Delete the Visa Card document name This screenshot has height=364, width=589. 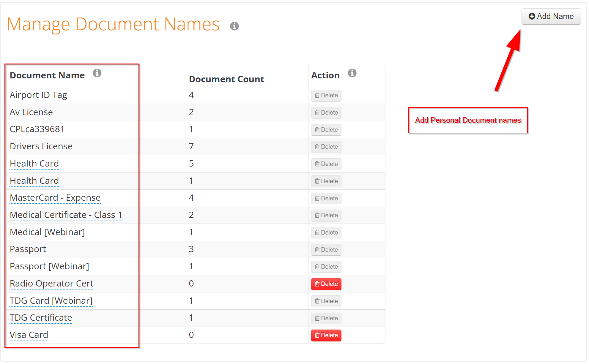pos(326,335)
